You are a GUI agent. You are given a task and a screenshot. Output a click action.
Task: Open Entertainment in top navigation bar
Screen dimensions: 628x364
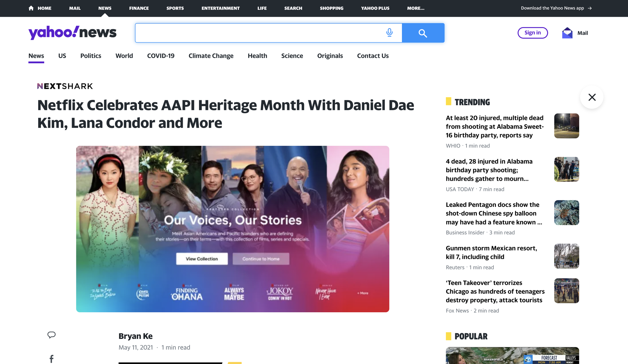pyautogui.click(x=221, y=8)
